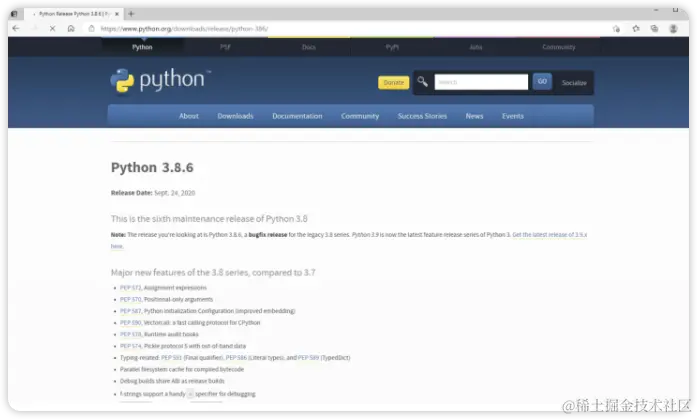Click the site info lock icon
Image resolution: width=697 pixels, height=419 pixels.
[92, 28]
